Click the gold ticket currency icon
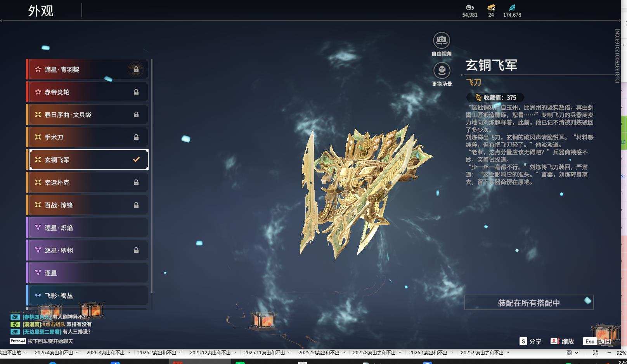The width and height of the screenshot is (627, 364). [491, 7]
